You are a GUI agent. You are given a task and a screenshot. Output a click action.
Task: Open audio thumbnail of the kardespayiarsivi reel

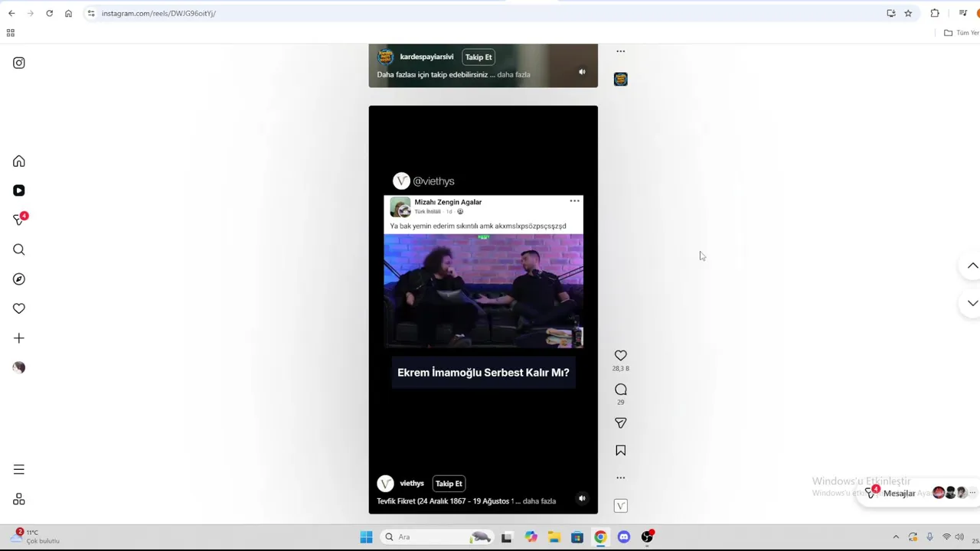pos(621,80)
